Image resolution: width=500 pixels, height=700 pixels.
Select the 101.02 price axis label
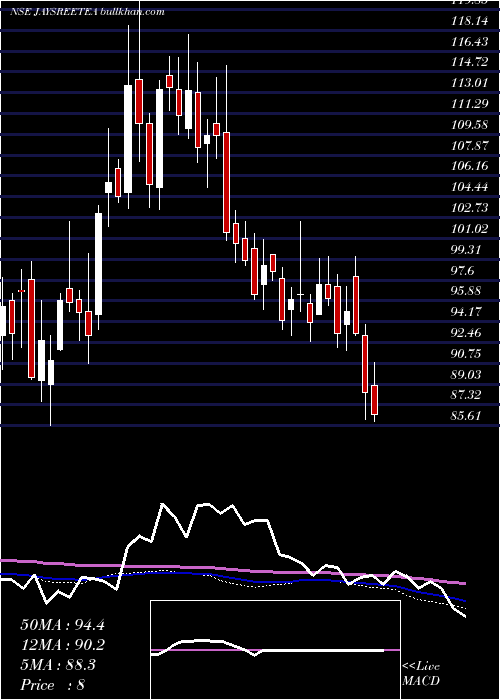pyautogui.click(x=469, y=229)
